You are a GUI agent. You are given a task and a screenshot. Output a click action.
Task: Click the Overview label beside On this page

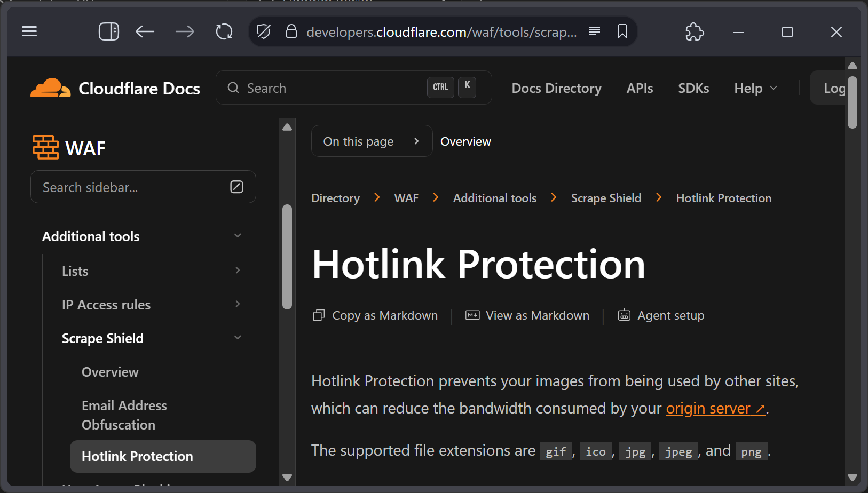coord(465,141)
